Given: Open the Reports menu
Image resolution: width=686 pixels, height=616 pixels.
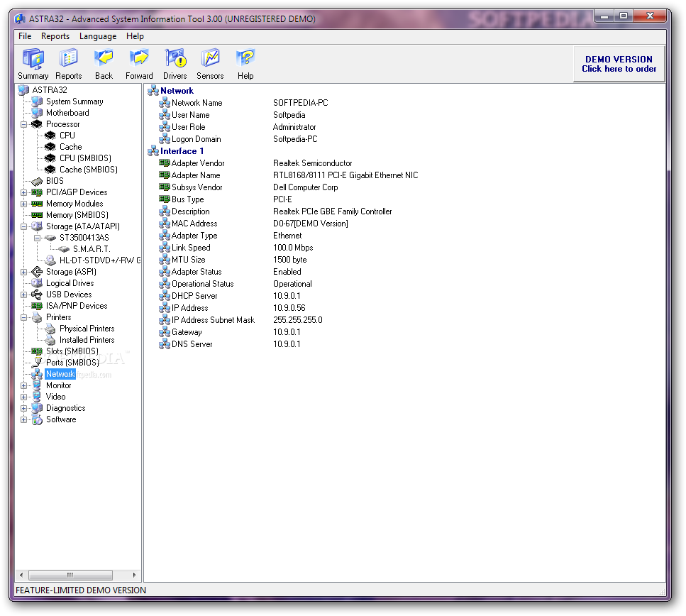Looking at the screenshot, I should click(x=55, y=36).
